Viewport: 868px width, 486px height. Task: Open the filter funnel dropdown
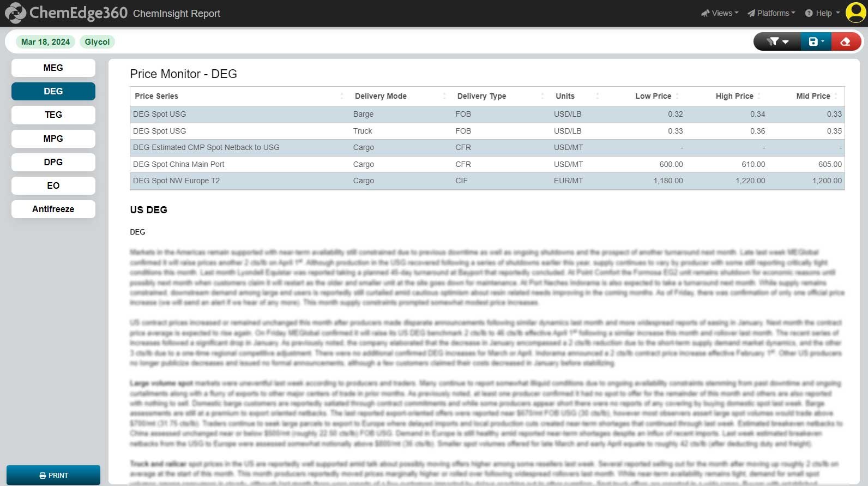[x=777, y=41]
